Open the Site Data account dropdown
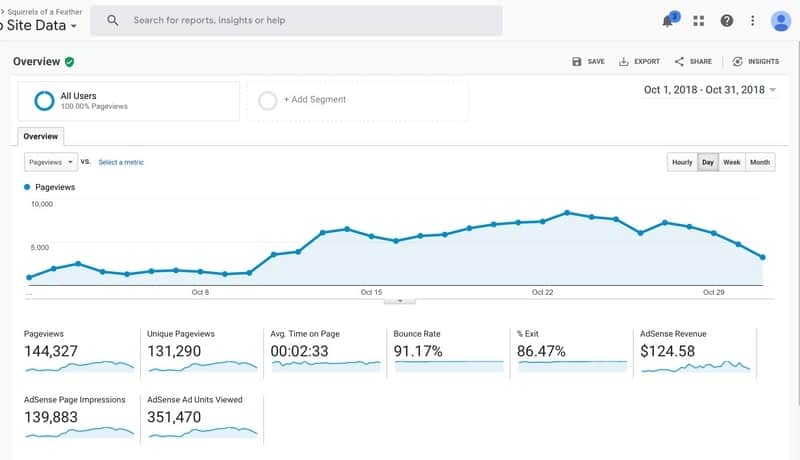 coord(40,25)
